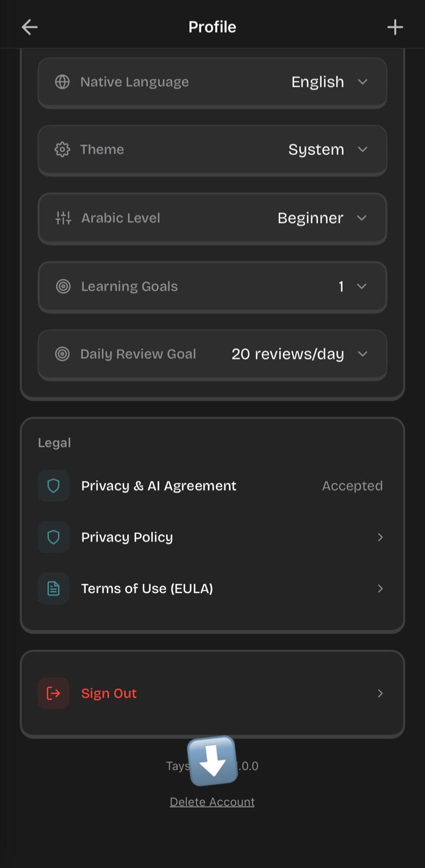The width and height of the screenshot is (425, 868).
Task: Click the sliders icon beside Arabic Level
Action: click(x=63, y=218)
